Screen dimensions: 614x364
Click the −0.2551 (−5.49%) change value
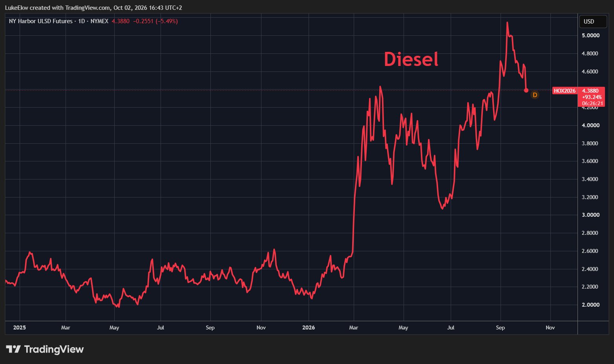(x=155, y=21)
